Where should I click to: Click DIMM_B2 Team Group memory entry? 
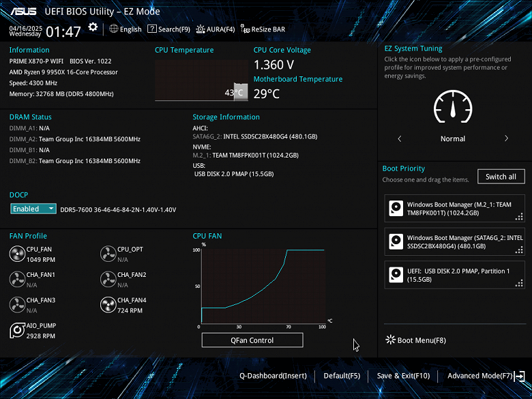[74, 160]
